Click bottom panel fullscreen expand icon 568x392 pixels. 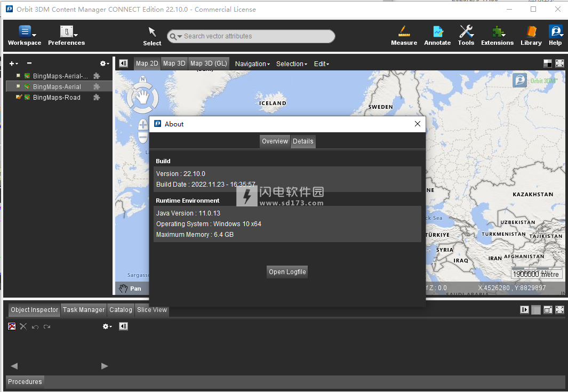pos(559,310)
